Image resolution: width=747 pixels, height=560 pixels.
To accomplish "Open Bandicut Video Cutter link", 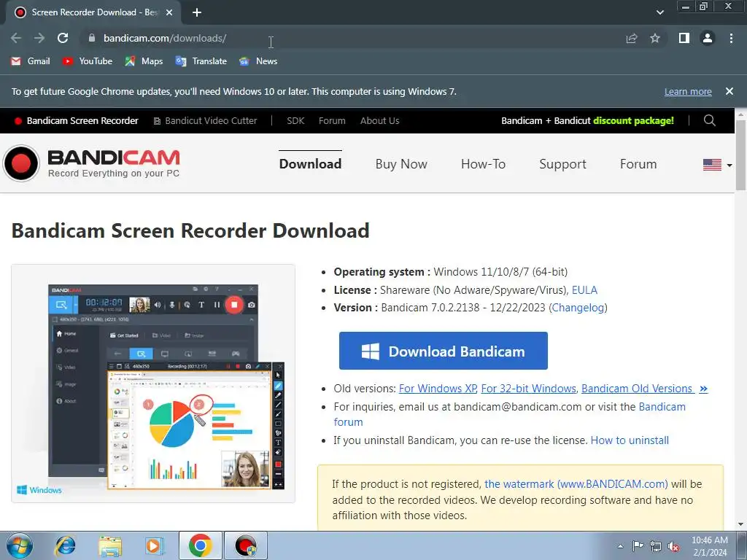I will pos(205,121).
